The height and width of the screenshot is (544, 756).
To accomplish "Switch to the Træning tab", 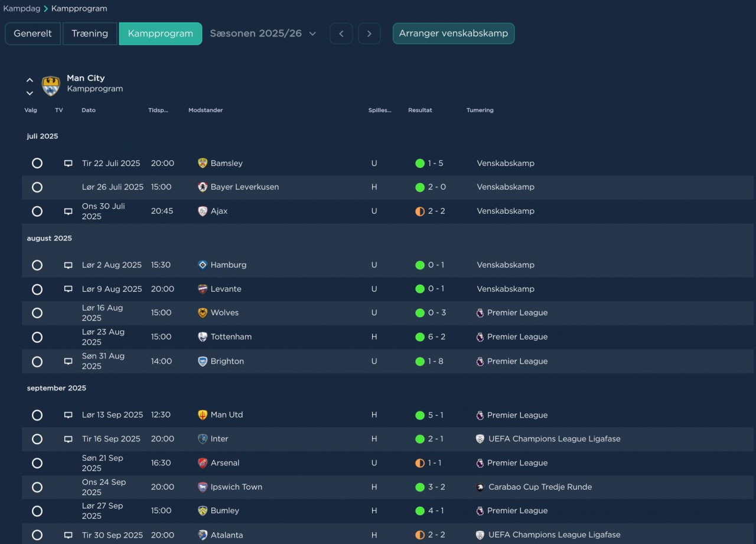I will (90, 34).
